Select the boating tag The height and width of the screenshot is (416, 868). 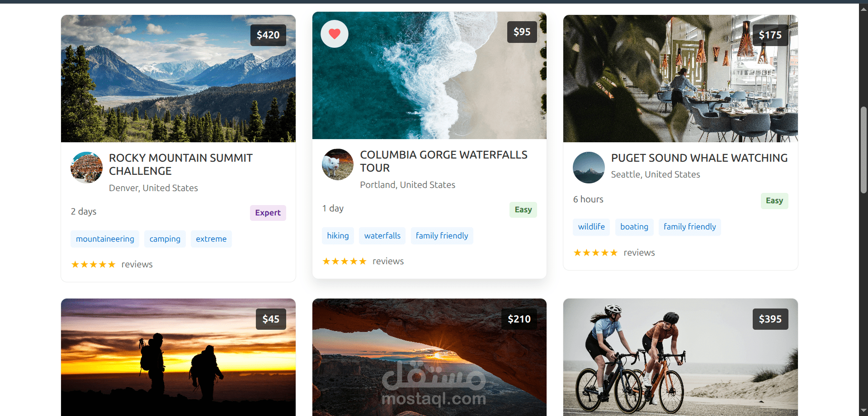(634, 227)
